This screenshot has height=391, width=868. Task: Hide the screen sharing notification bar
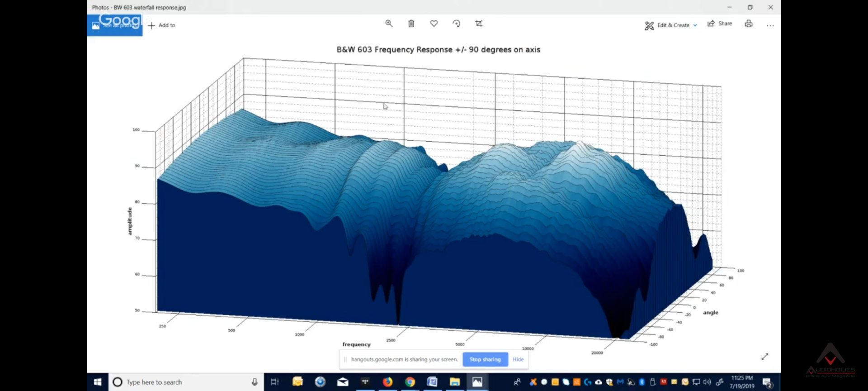click(x=518, y=359)
